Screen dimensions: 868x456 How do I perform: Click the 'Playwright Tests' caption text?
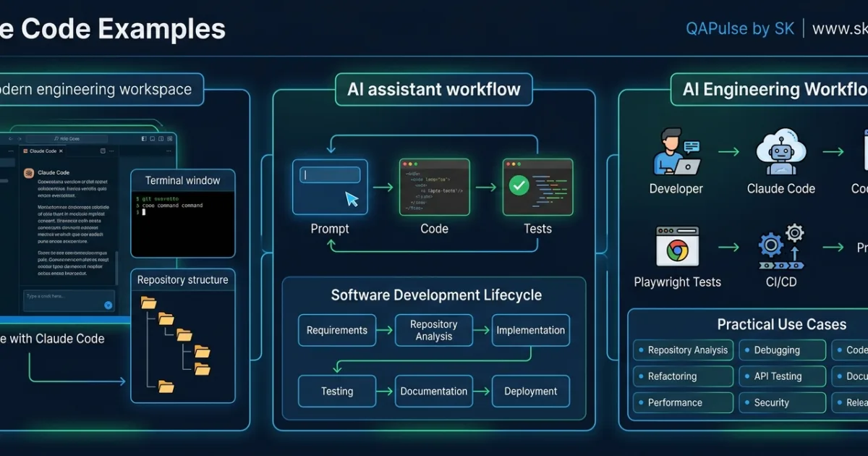678,282
